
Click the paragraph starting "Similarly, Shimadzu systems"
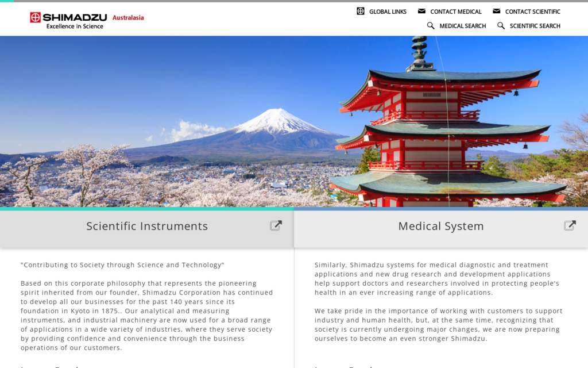(436, 278)
